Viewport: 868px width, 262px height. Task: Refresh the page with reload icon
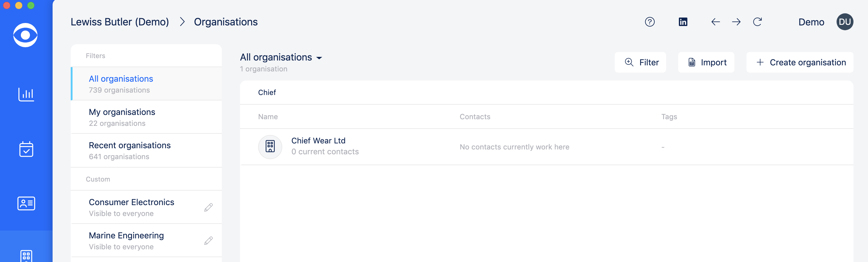click(x=757, y=22)
